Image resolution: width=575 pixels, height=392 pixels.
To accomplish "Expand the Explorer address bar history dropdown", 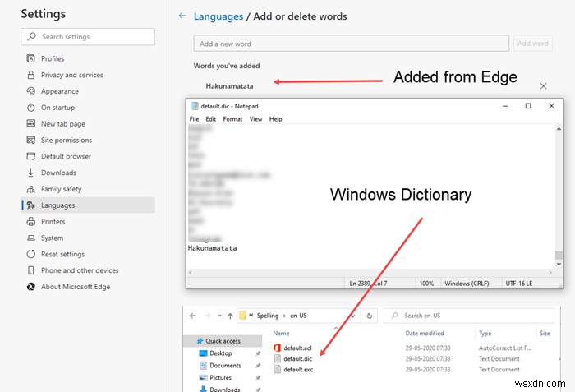I will tap(352, 316).
